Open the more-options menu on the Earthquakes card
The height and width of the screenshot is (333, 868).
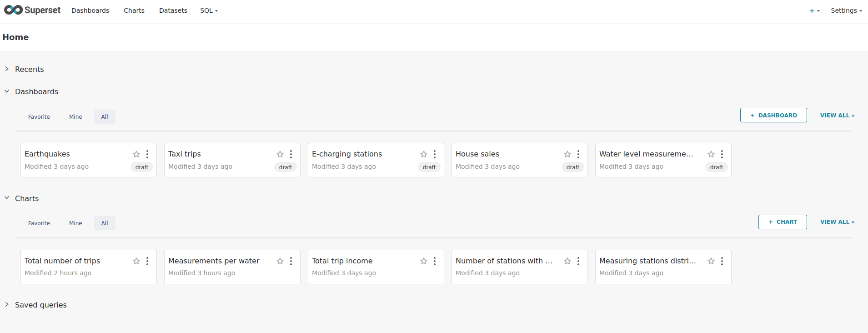[147, 154]
